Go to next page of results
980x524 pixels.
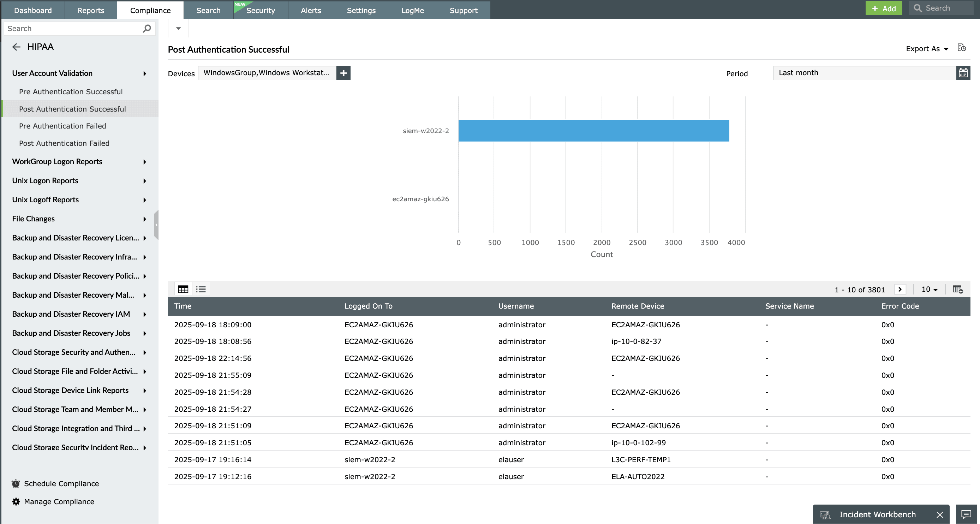pos(900,290)
